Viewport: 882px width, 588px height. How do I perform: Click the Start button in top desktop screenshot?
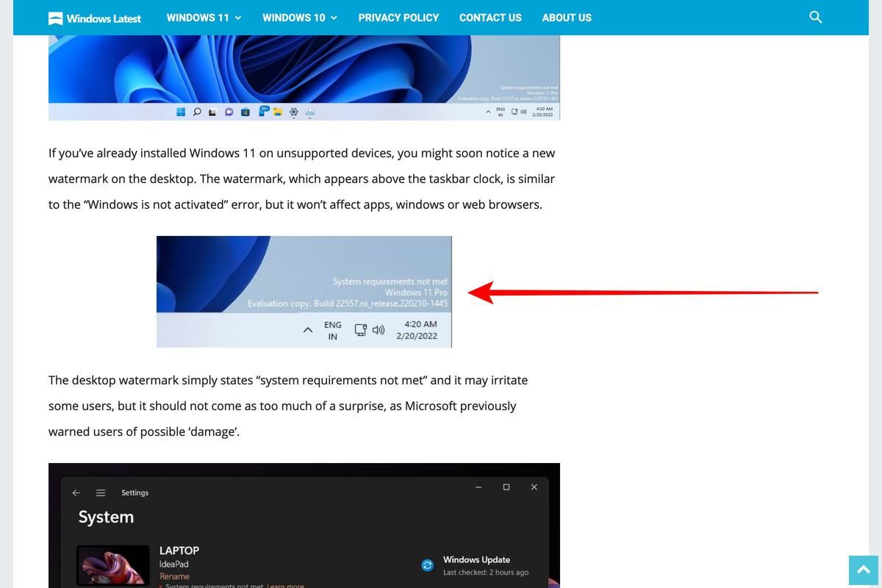pyautogui.click(x=181, y=112)
